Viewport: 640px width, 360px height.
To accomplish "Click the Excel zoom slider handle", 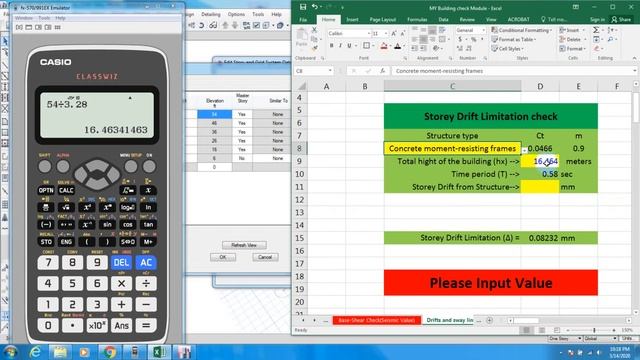I will tap(594, 330).
